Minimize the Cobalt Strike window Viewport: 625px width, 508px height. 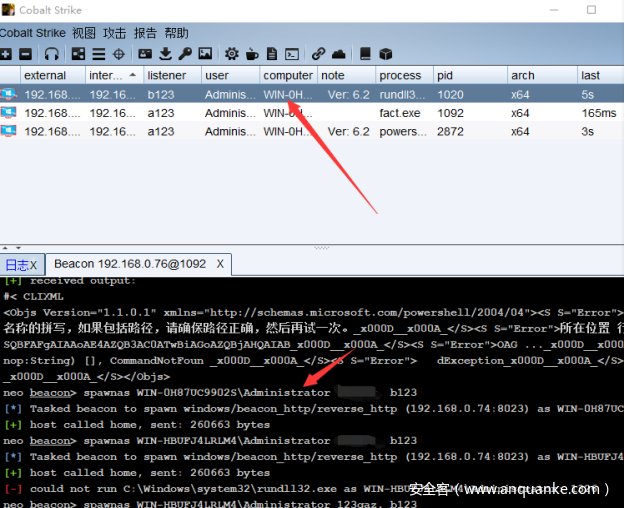click(x=554, y=10)
